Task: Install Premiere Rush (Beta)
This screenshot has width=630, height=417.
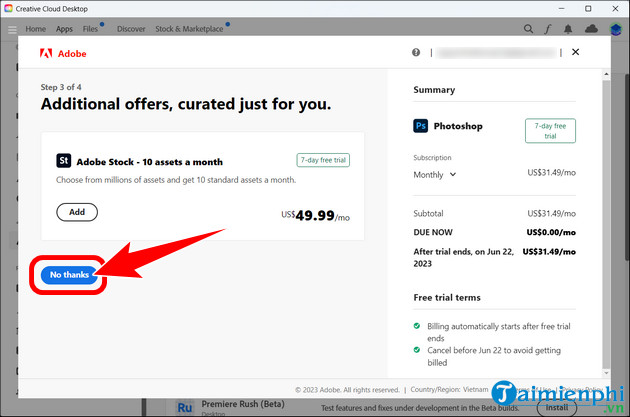Action: coord(557,407)
